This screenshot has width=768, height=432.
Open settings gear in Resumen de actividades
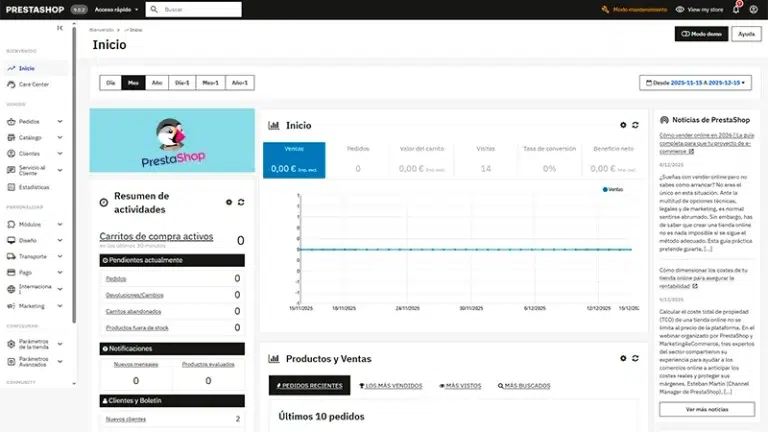coord(228,202)
